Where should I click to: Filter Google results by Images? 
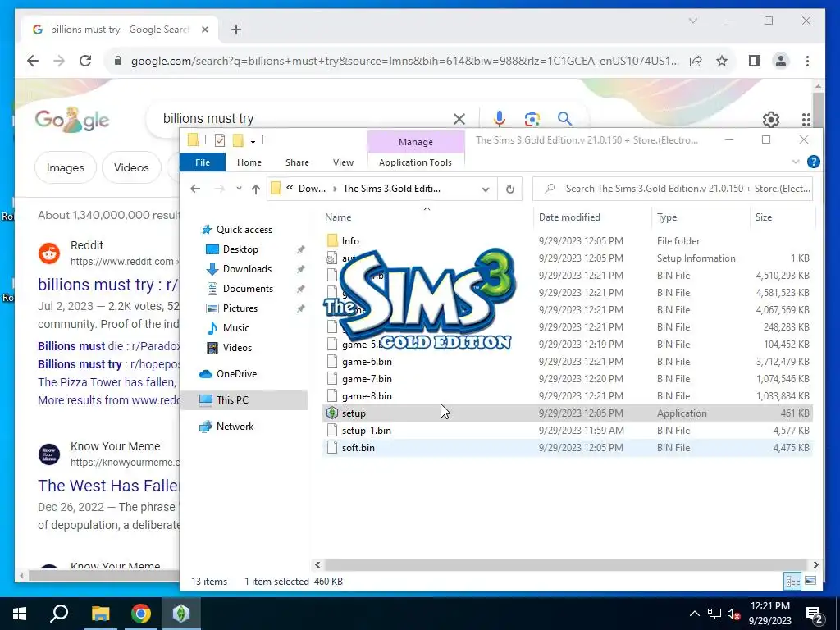tap(66, 167)
